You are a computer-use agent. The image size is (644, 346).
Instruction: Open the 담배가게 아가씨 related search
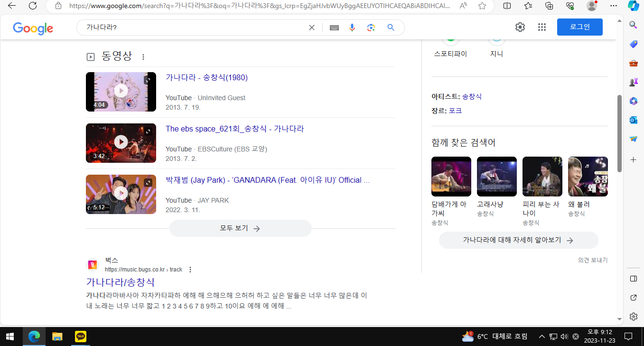451,191
